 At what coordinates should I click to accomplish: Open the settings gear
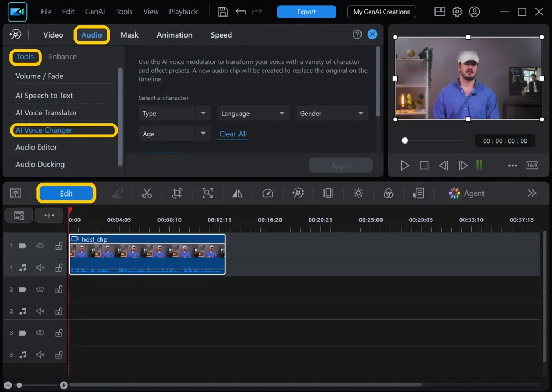pyautogui.click(x=457, y=12)
